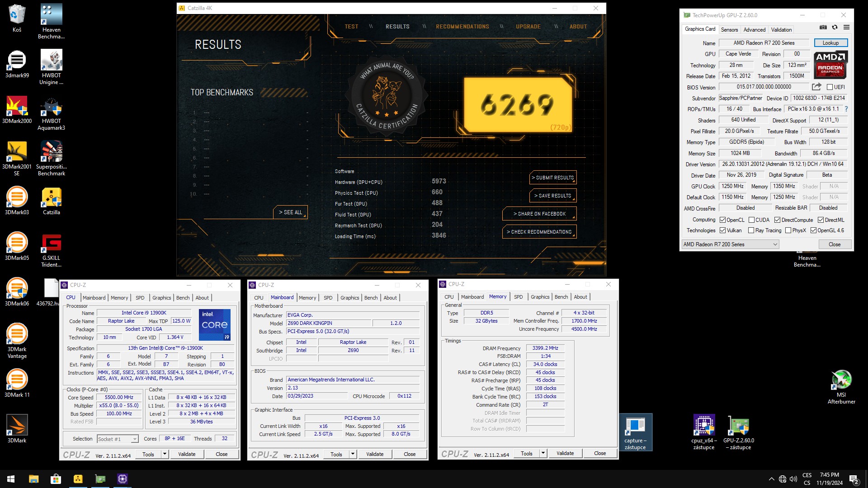Image resolution: width=868 pixels, height=488 pixels.
Task: Toggle DirectML checkbox
Action: [821, 220]
